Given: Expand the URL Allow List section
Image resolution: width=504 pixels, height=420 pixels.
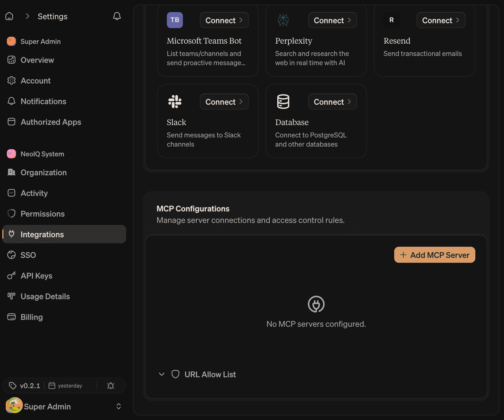Looking at the screenshot, I should (x=197, y=374).
